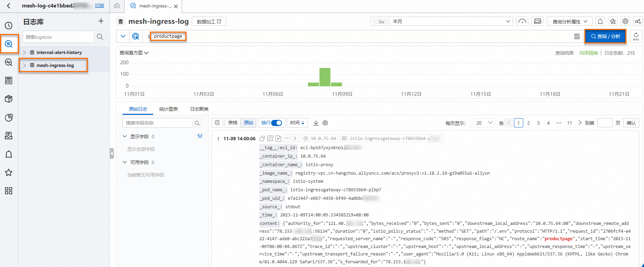The height and width of the screenshot is (267, 644).
Task: Toggle the 换行 line wrap switch
Action: 277,123
